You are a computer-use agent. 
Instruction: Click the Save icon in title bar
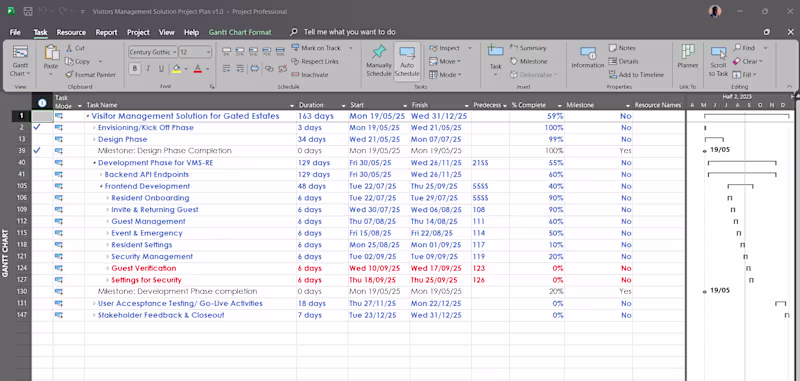(x=29, y=11)
